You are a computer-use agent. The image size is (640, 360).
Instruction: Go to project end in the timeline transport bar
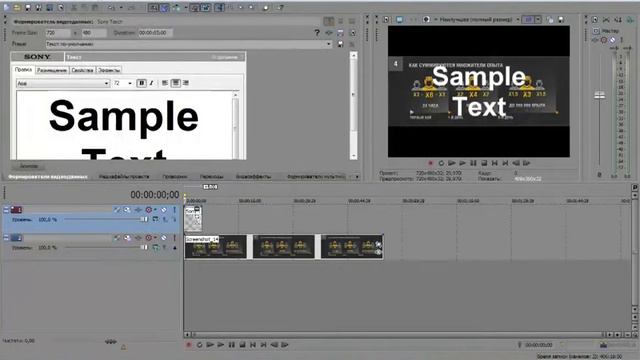[264, 345]
